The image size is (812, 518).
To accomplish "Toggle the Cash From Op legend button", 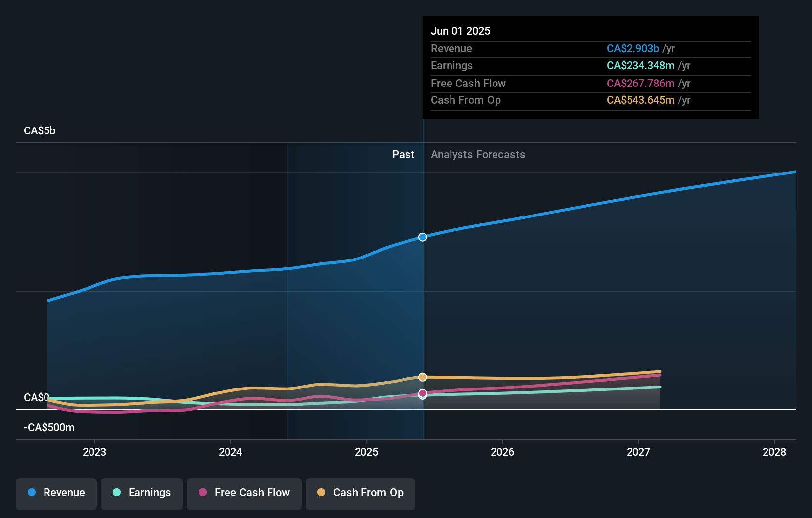I will pos(361,494).
